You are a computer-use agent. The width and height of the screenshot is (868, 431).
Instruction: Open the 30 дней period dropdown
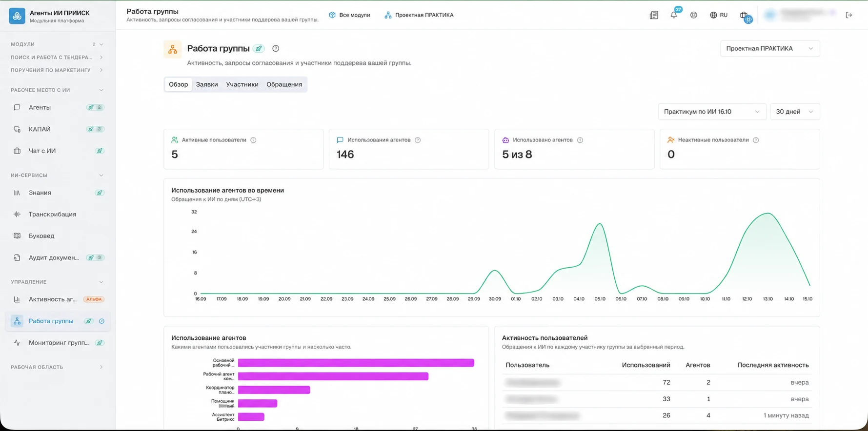click(x=795, y=112)
